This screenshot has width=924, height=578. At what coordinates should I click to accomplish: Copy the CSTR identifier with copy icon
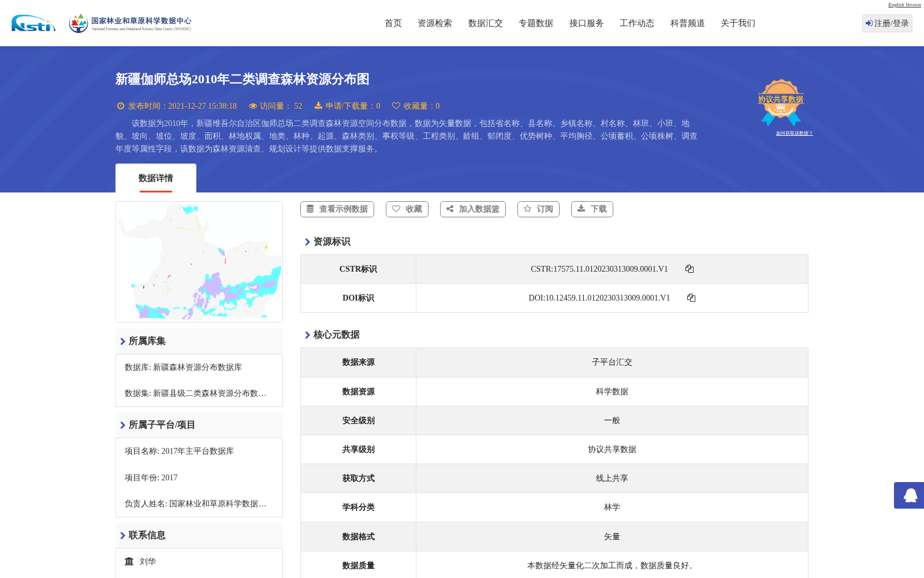pos(690,269)
